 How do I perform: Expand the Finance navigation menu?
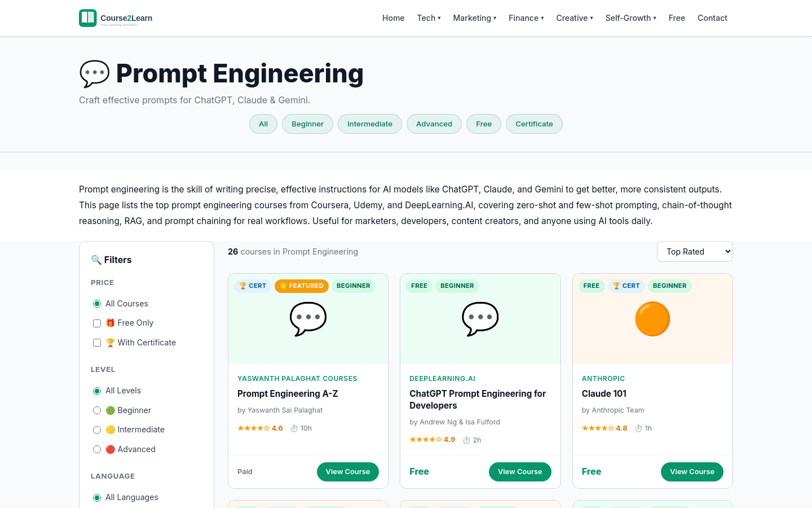click(x=526, y=18)
